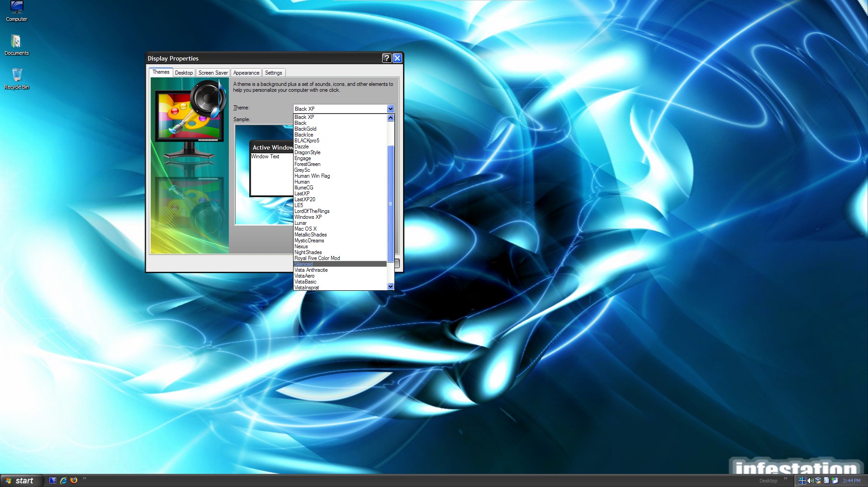Select the LordOfTheRings theme
868x487 pixels.
pos(340,211)
